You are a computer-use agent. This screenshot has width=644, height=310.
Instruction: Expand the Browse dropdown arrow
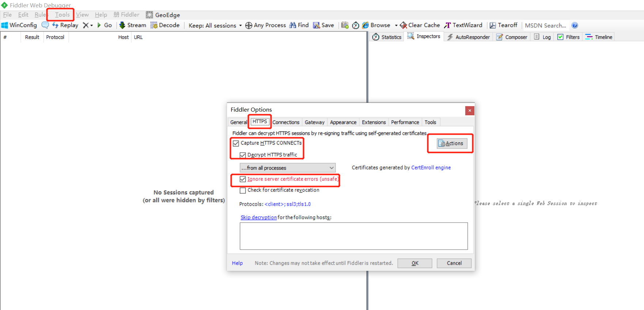coord(396,25)
